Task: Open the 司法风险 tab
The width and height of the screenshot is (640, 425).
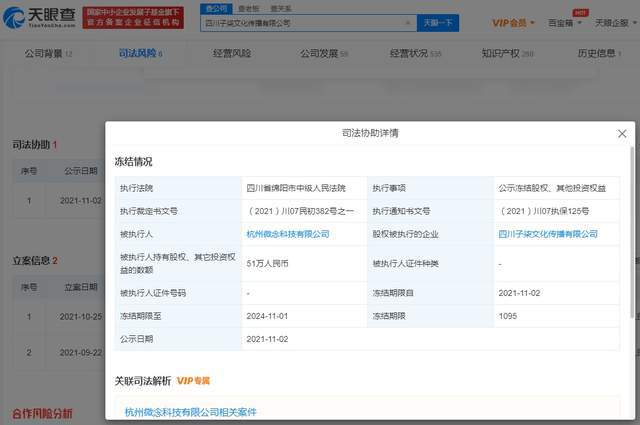Action: click(x=140, y=53)
